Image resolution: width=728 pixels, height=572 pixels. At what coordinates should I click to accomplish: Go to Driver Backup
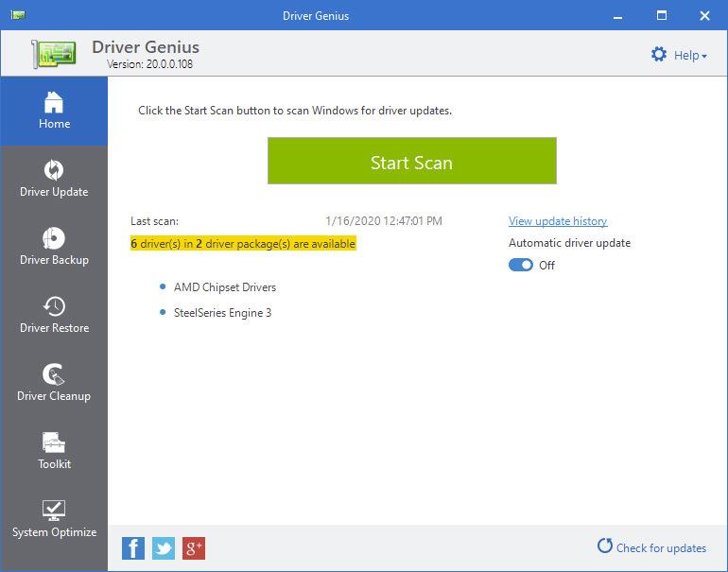[x=54, y=247]
